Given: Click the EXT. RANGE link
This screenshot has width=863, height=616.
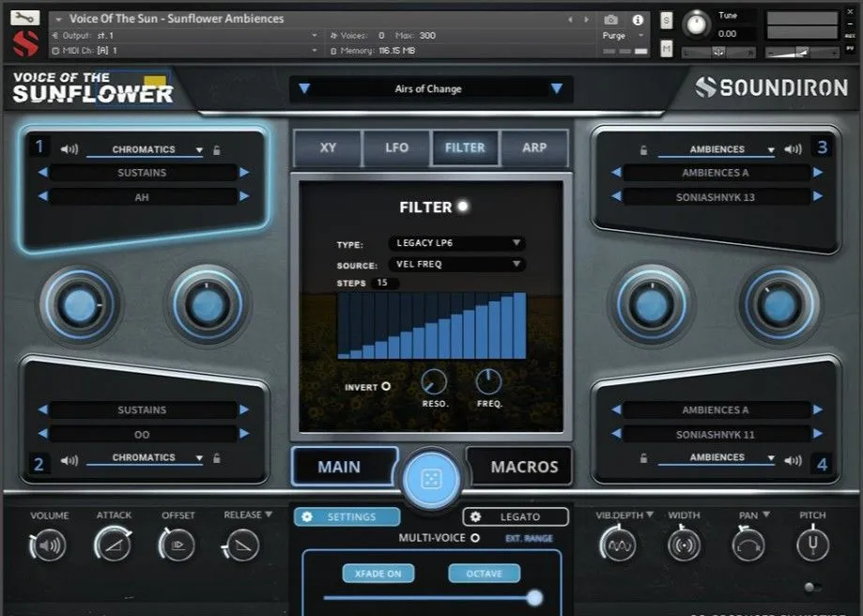Looking at the screenshot, I should [x=529, y=538].
